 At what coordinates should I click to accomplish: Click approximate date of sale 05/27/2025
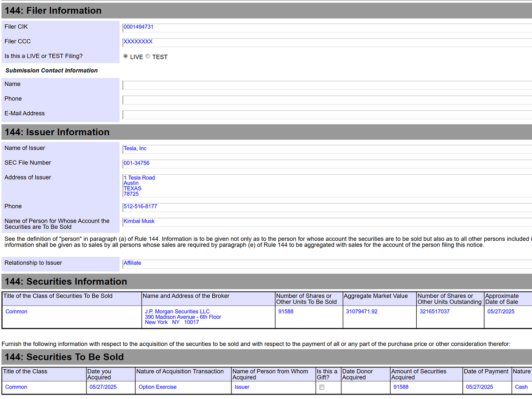point(501,312)
